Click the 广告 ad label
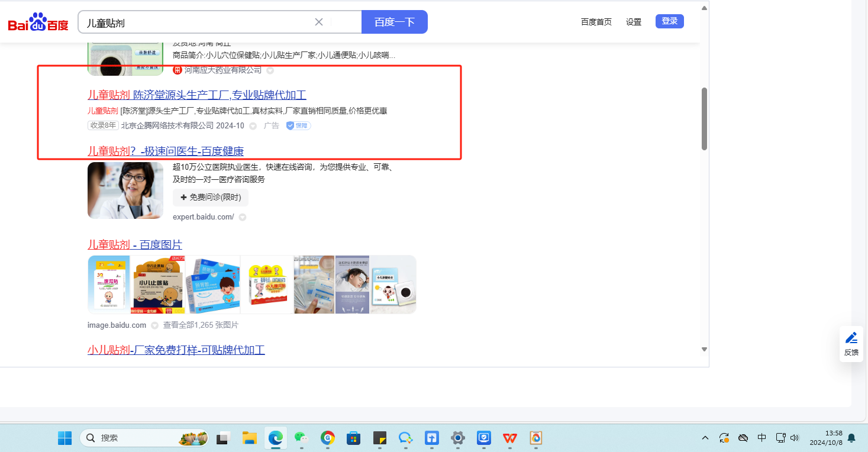Screen dimensions: 868x452 272,126
